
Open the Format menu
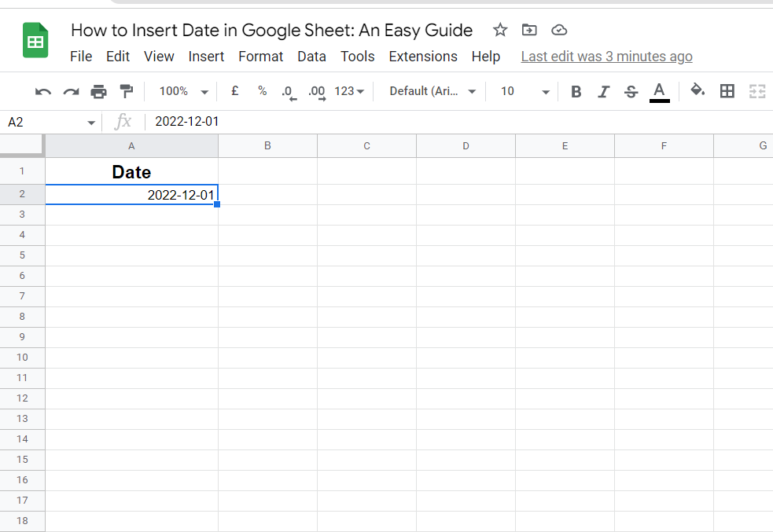pyautogui.click(x=261, y=57)
